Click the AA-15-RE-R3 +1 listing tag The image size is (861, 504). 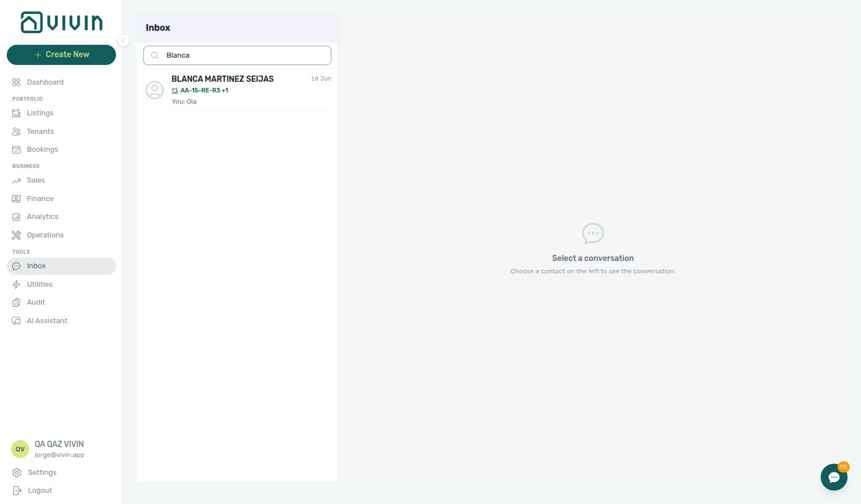tap(204, 90)
